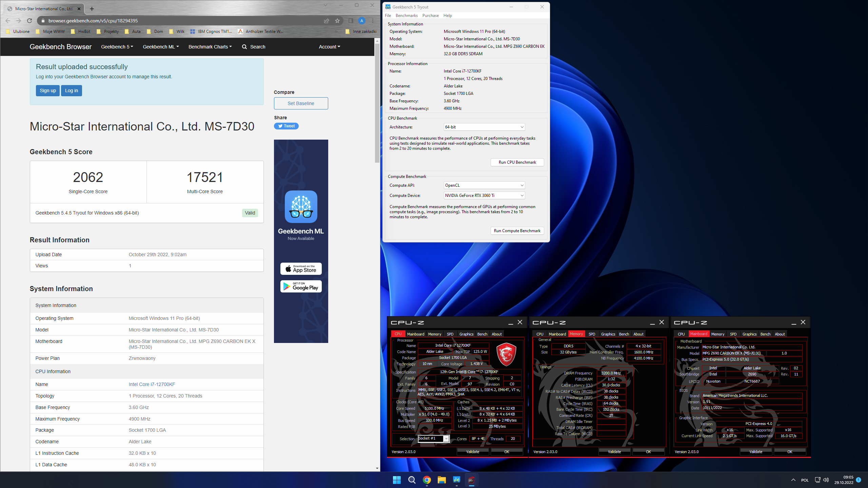Open CPU-Z MSI from the taskbar
Image resolution: width=868 pixels, height=488 pixels.
coord(471,480)
